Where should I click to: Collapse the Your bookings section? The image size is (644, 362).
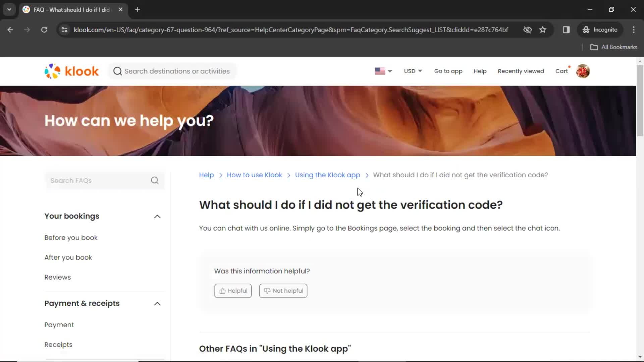point(157,217)
